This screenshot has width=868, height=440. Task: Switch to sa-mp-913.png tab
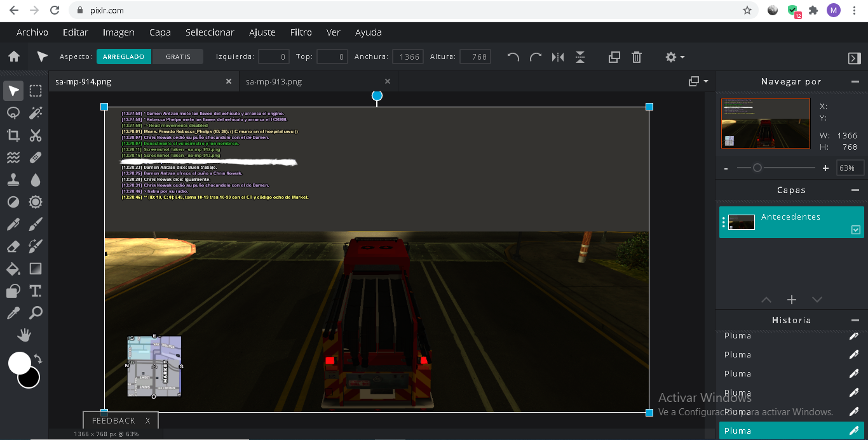[274, 81]
